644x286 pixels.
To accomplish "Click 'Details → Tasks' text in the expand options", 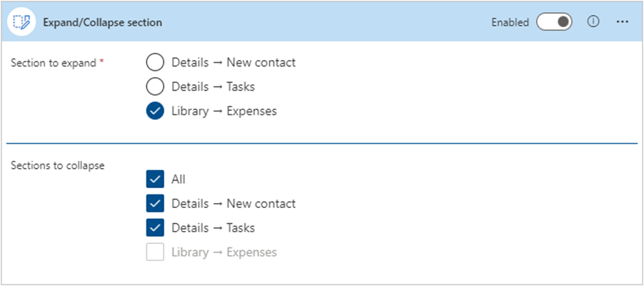I will pos(213,87).
